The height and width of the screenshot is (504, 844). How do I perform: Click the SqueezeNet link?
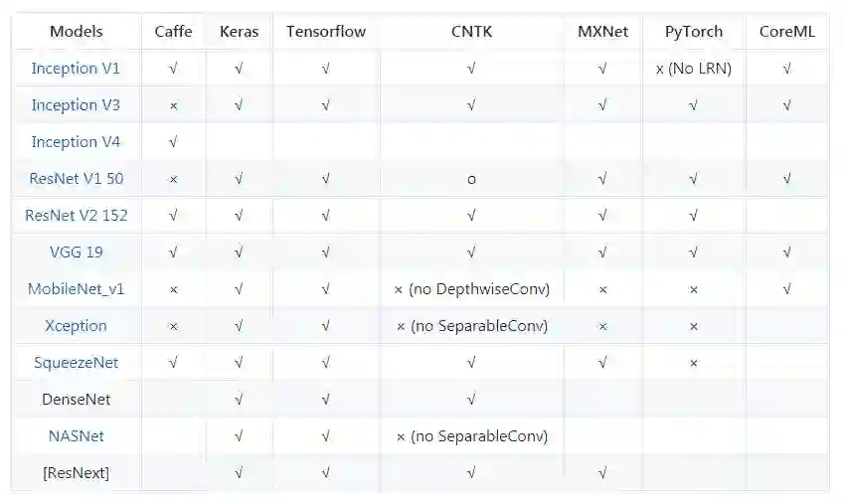click(x=76, y=363)
